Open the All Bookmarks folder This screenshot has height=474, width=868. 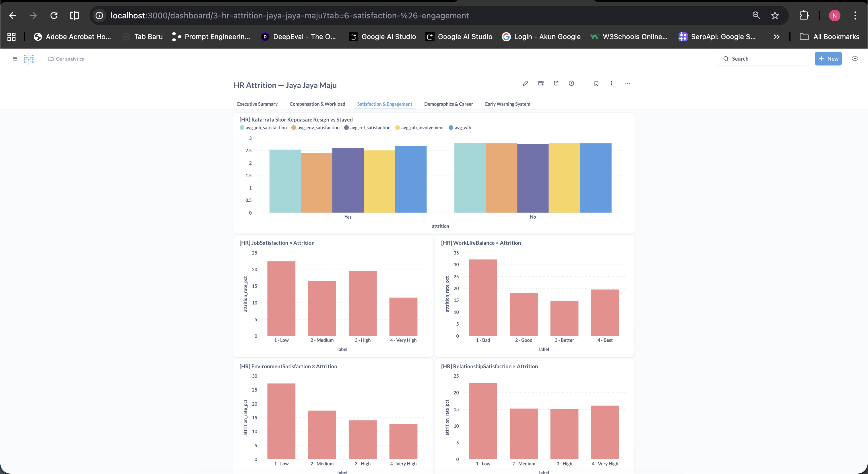pos(830,37)
